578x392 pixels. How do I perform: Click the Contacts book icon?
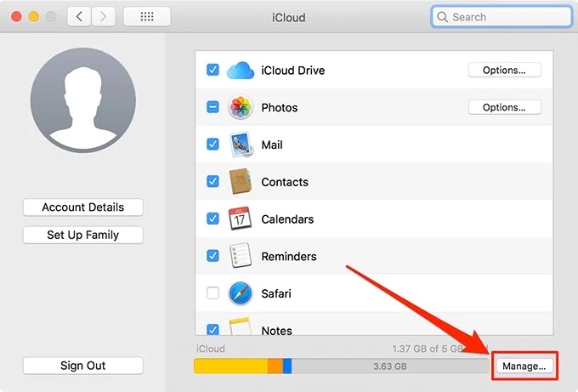click(241, 181)
